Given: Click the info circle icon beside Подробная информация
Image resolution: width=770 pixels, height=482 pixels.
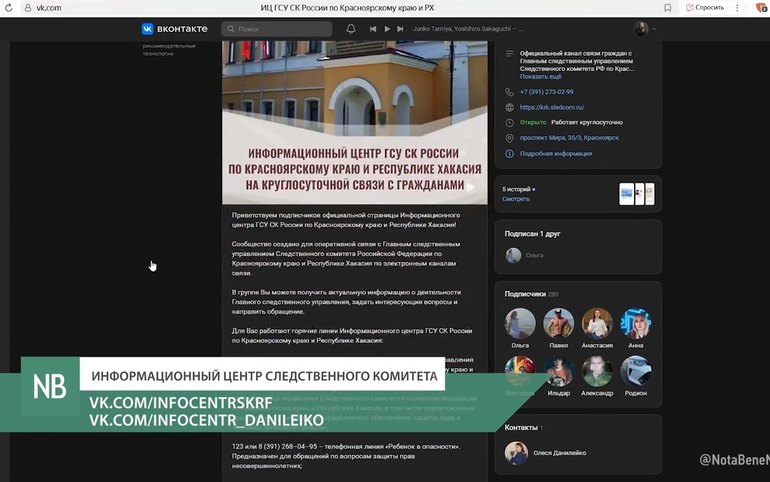Looking at the screenshot, I should [x=509, y=154].
